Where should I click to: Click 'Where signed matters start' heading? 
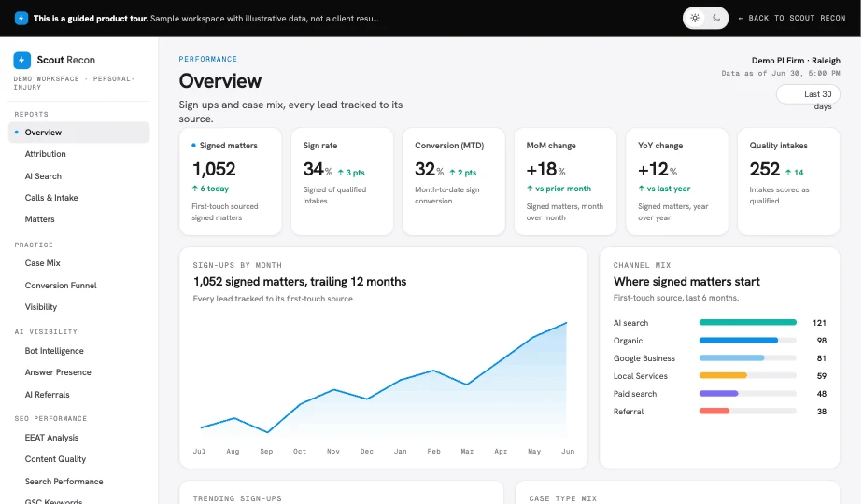point(686,282)
